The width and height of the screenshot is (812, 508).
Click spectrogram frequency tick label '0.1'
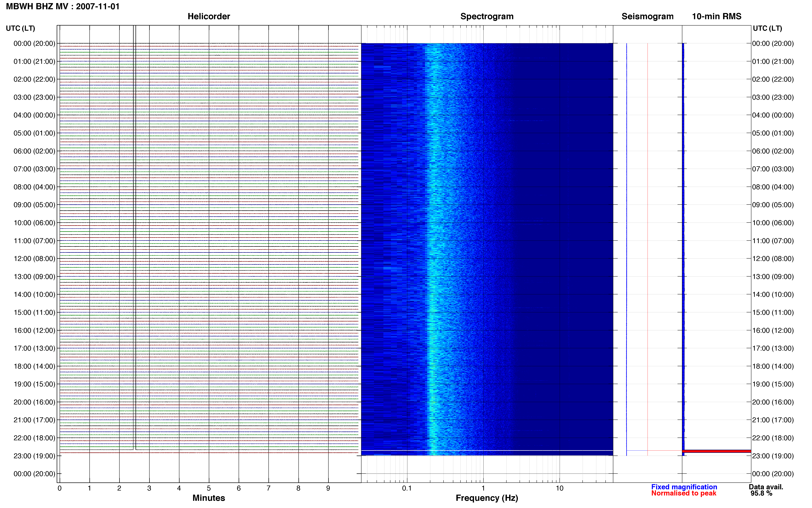407,488
